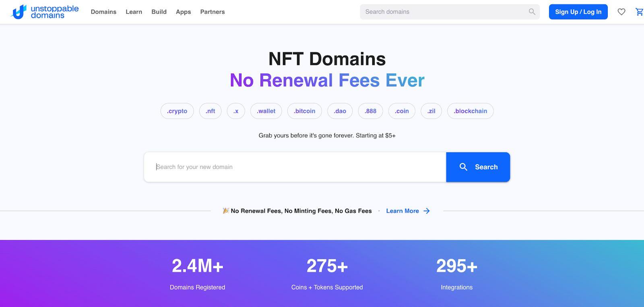The image size is (644, 307).
Task: Select the .crypto domain chip
Action: 177,111
